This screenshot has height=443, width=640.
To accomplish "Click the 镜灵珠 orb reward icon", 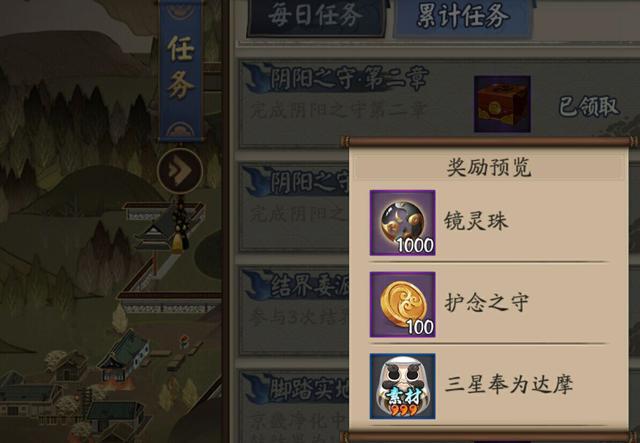I will tap(402, 223).
